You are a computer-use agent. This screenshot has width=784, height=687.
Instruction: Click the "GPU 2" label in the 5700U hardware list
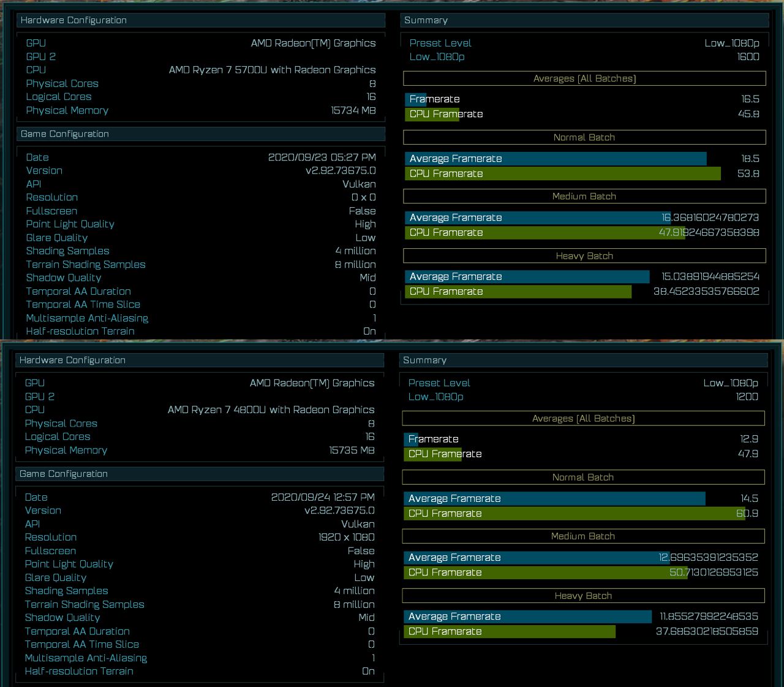tap(41, 56)
